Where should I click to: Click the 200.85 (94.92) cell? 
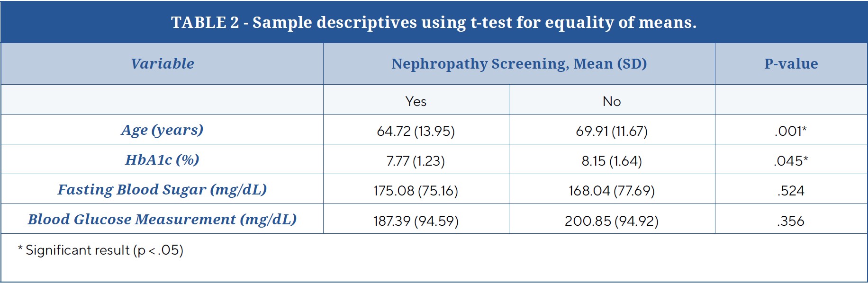(x=612, y=221)
